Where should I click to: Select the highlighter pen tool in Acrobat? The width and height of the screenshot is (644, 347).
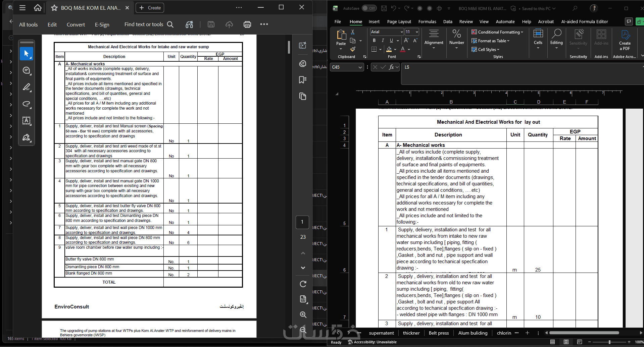pos(27,87)
